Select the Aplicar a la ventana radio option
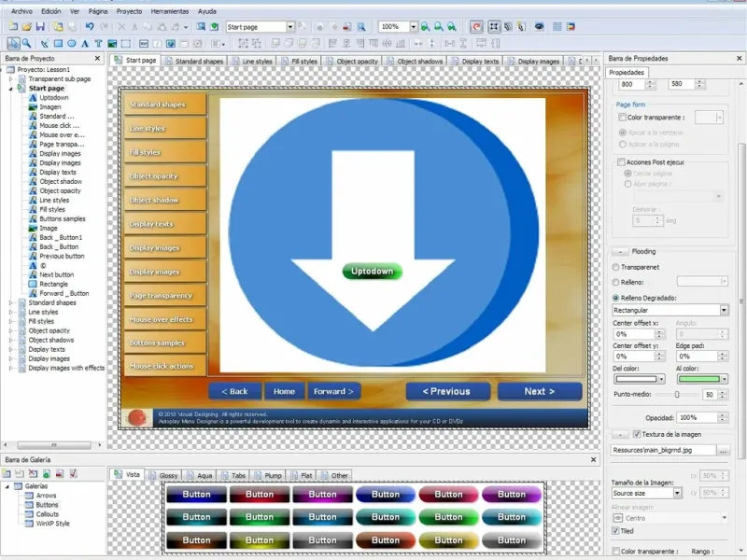This screenshot has width=747, height=560. coord(623,133)
